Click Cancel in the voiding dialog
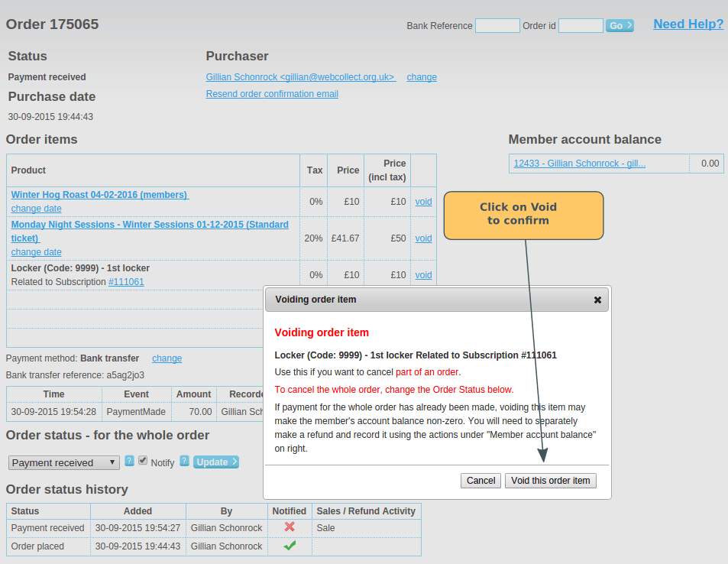Image resolution: width=728 pixels, height=564 pixels. [x=480, y=481]
